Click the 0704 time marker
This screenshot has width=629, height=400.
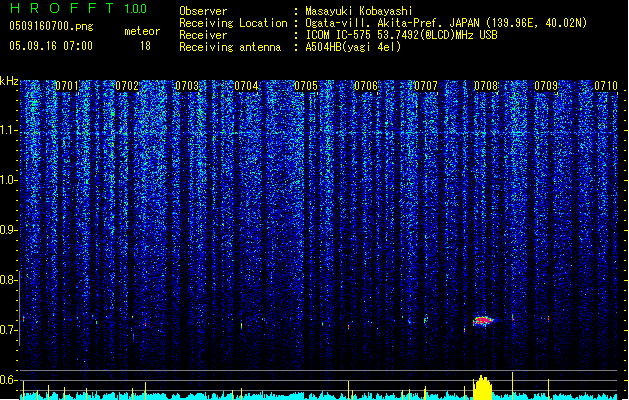tap(246, 86)
